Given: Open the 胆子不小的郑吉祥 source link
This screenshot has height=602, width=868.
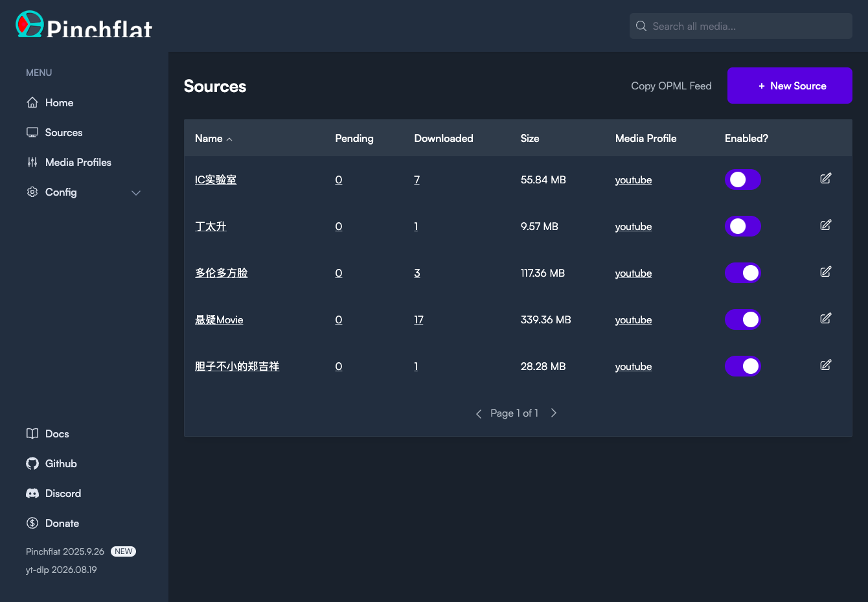Looking at the screenshot, I should [x=237, y=366].
